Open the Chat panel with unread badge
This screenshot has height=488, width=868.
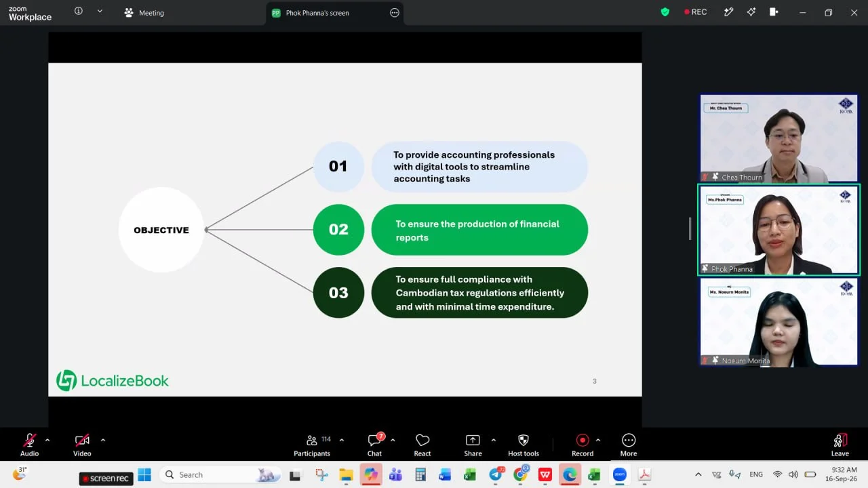375,445
